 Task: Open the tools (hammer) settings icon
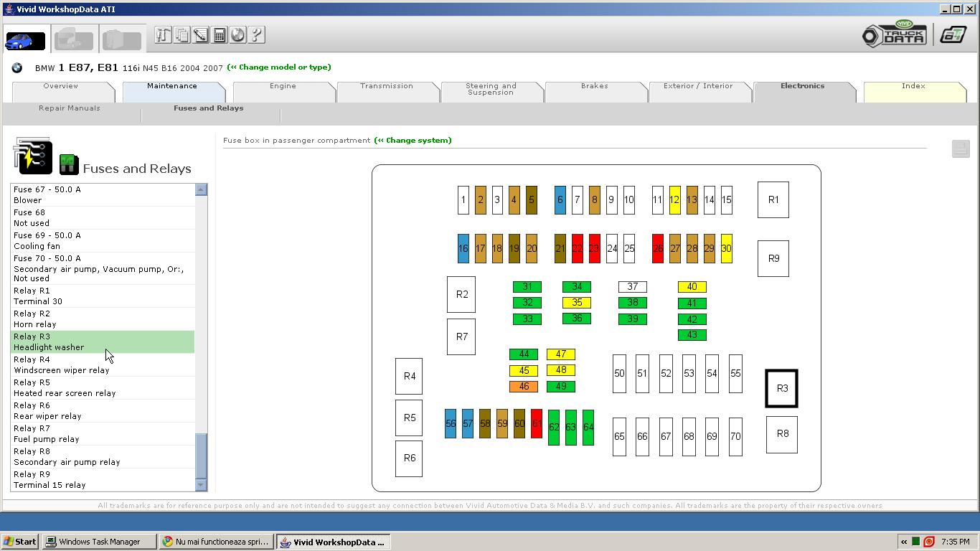163,34
